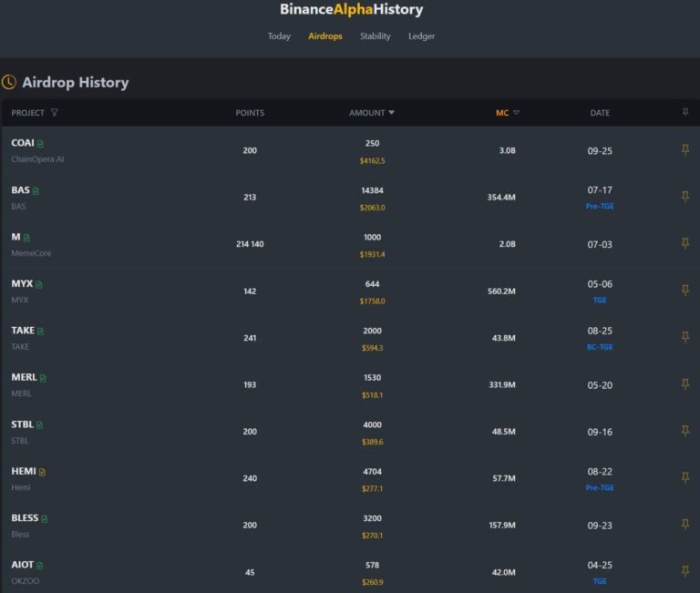
Task: Click the BinanceAlphaHistory site title
Action: tap(351, 10)
